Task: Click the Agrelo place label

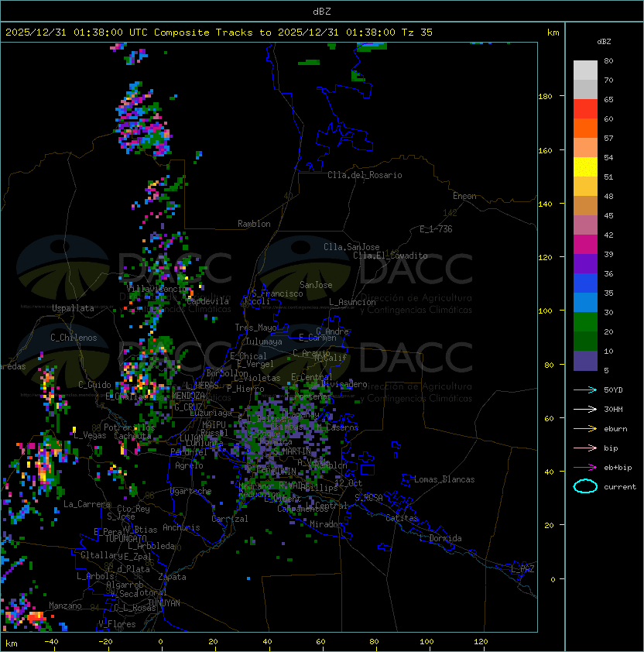Action: [189, 465]
